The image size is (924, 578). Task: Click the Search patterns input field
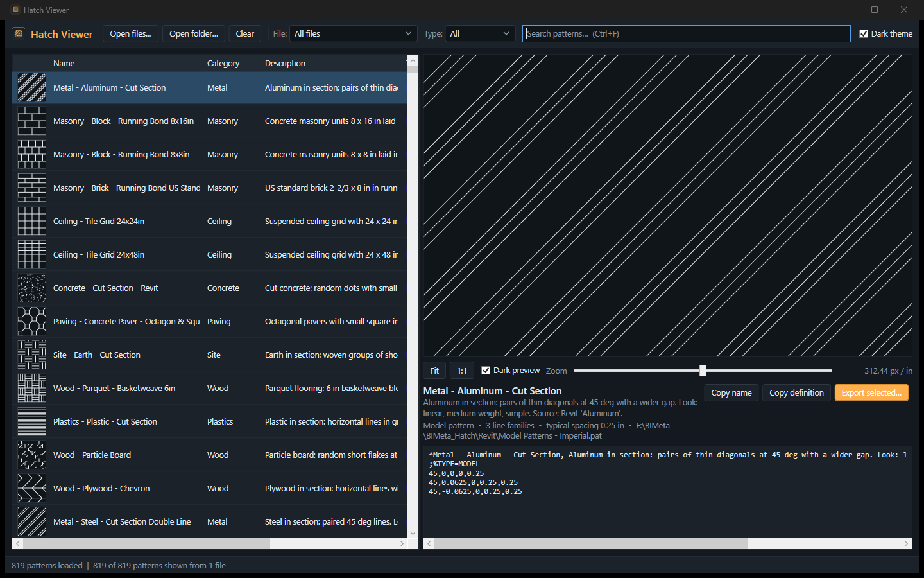(x=687, y=33)
